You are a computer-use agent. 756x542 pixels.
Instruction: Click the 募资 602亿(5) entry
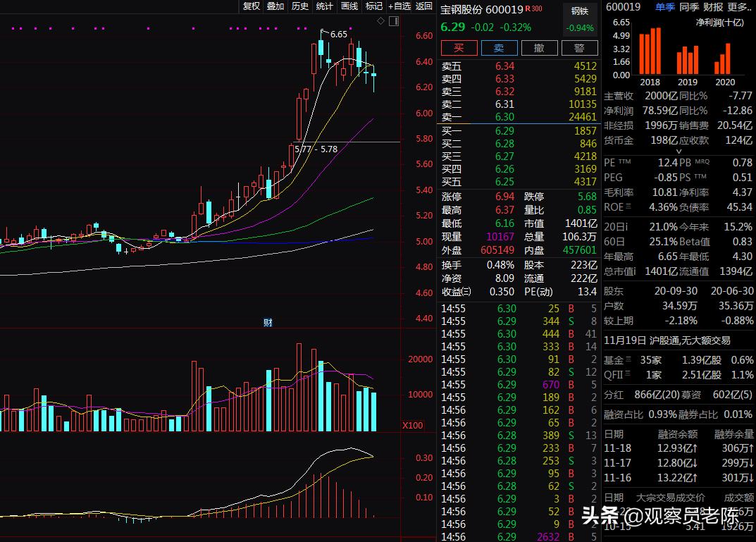(717, 395)
